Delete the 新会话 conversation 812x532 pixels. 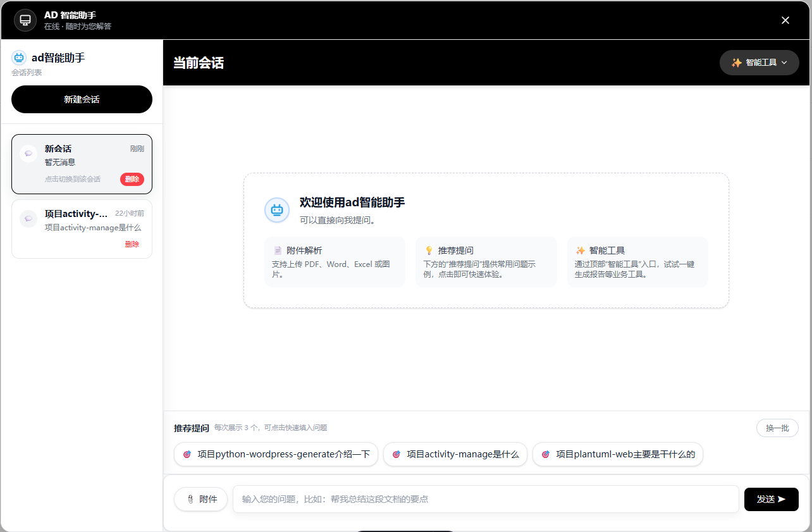[132, 179]
